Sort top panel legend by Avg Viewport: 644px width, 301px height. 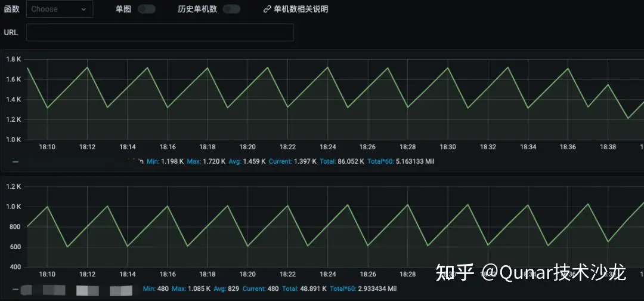[236, 161]
